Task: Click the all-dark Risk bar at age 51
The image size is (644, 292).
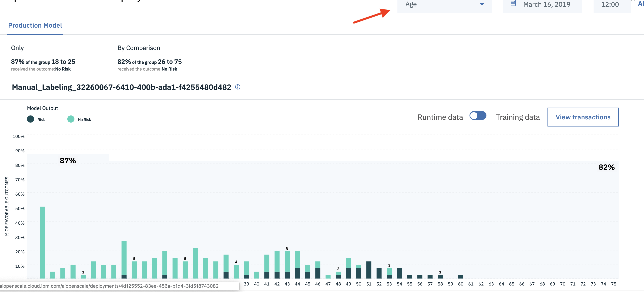Action: click(368, 270)
